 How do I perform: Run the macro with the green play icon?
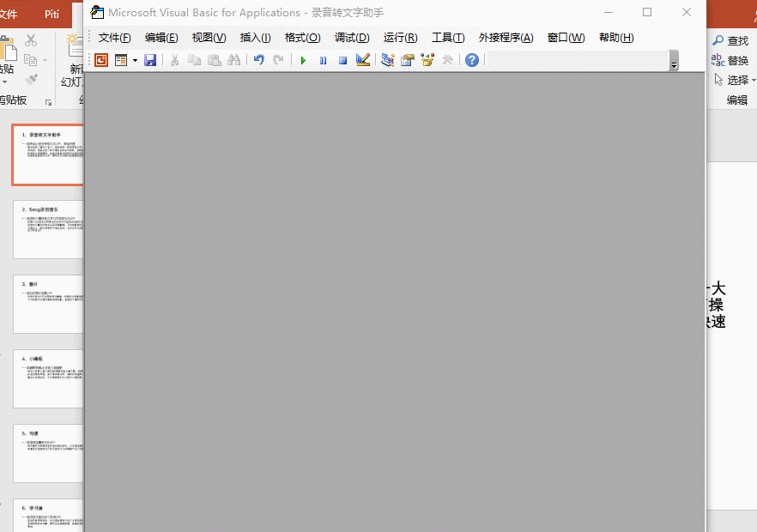303,60
